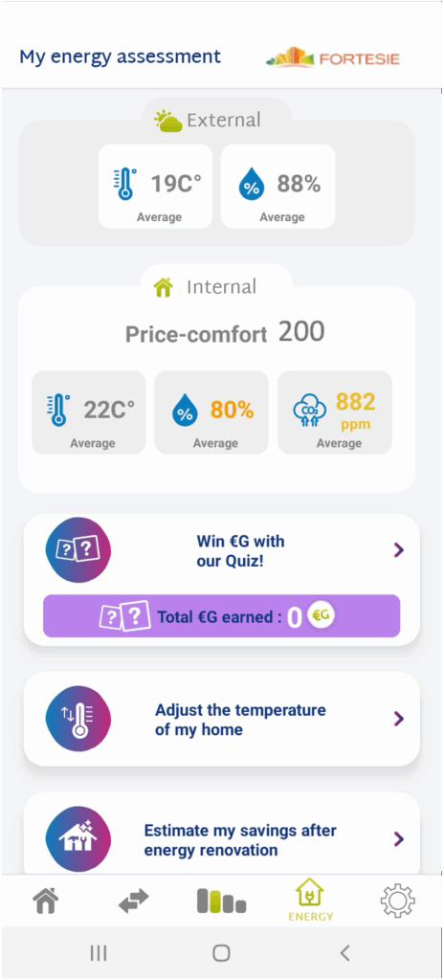
Task: Click the FORTESIE logo
Action: (333, 58)
